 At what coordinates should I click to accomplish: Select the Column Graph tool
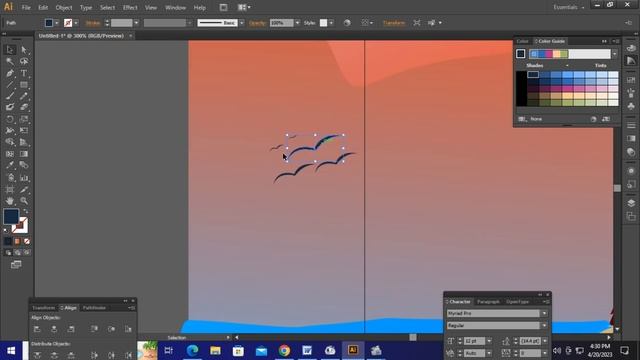tap(24, 178)
